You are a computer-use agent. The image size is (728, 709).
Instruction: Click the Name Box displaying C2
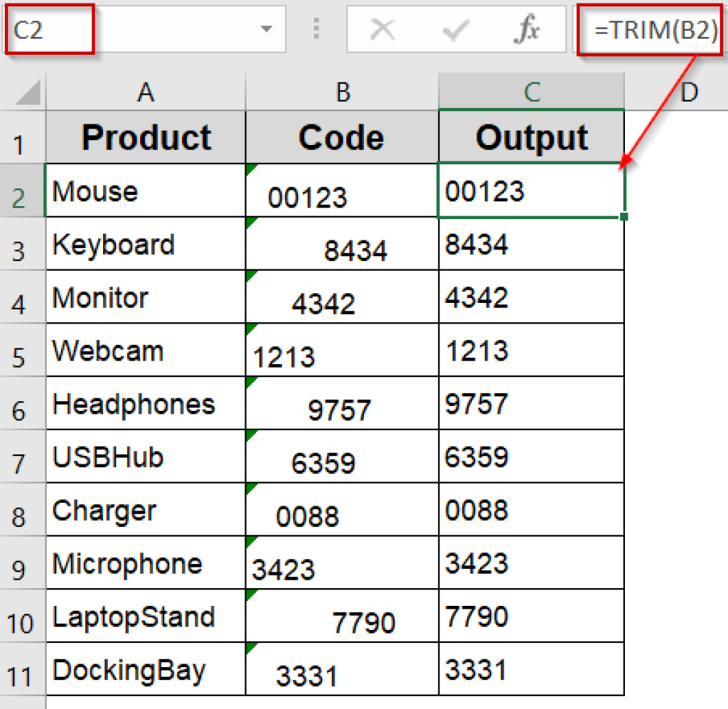(43, 30)
